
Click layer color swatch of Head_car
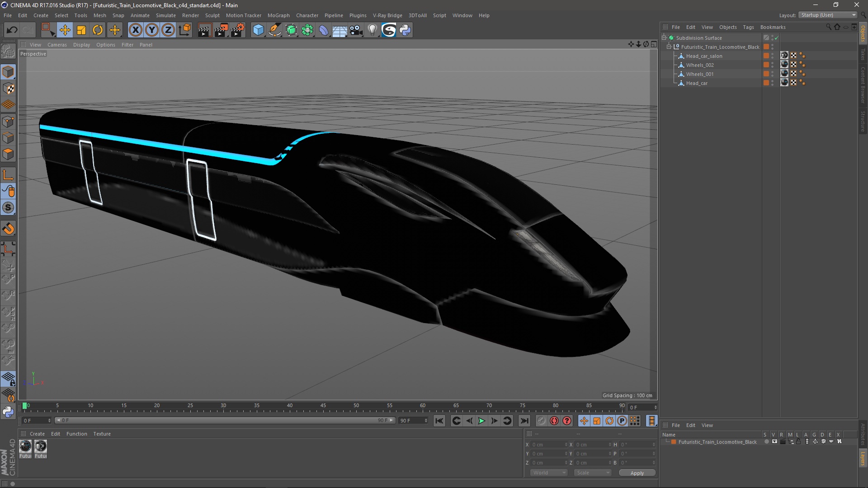766,83
